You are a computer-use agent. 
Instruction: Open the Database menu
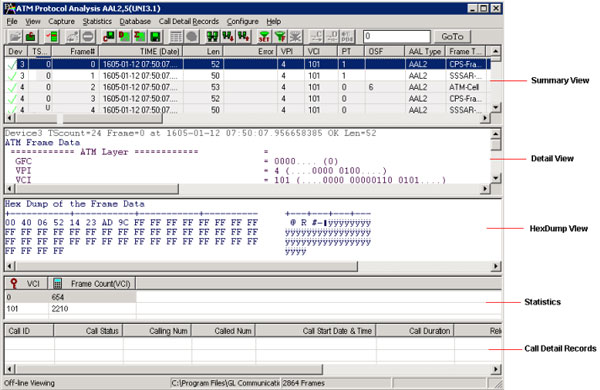click(x=135, y=21)
